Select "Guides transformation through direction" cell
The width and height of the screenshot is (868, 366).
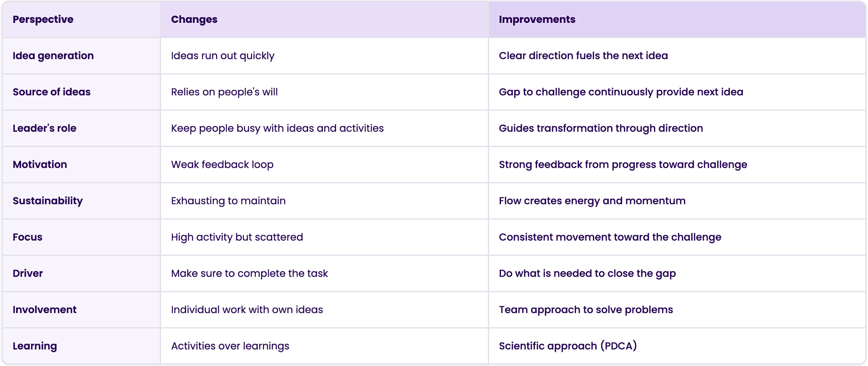(601, 128)
